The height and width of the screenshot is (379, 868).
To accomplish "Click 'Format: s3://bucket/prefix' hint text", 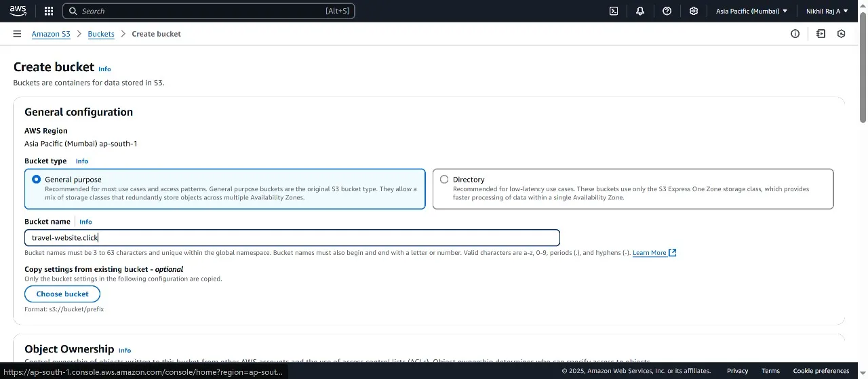I will click(x=64, y=309).
